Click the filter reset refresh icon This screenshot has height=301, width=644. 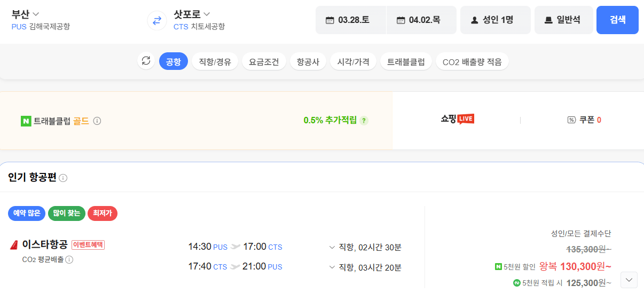pyautogui.click(x=146, y=60)
